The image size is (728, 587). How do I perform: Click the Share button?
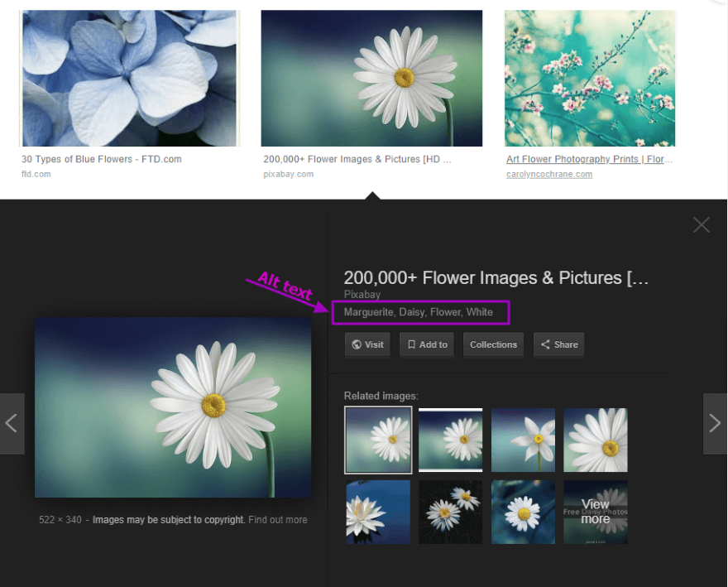tap(558, 344)
